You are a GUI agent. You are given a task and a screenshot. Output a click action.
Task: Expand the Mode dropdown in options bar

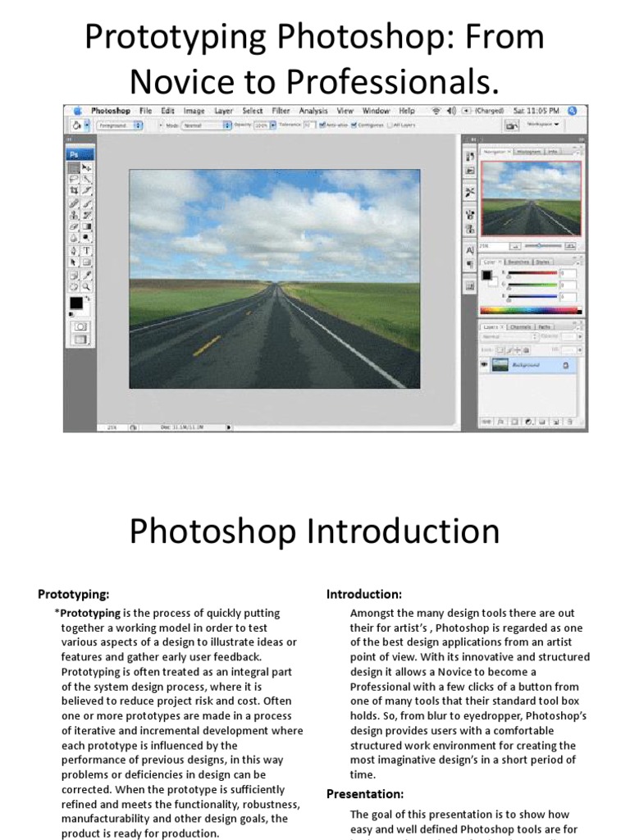(205, 126)
